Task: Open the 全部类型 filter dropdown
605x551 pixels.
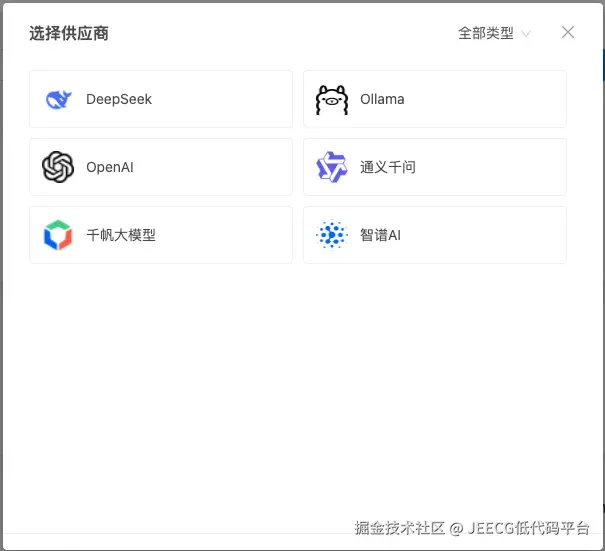Action: pos(494,33)
